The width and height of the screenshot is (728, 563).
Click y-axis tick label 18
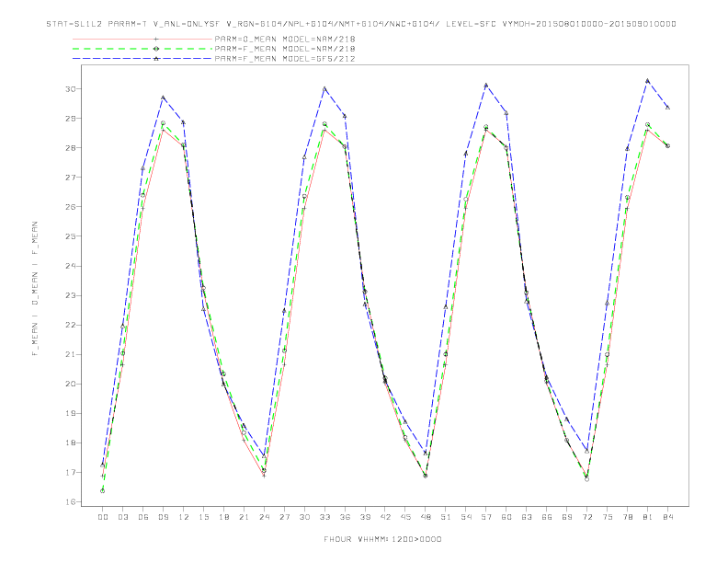71,443
